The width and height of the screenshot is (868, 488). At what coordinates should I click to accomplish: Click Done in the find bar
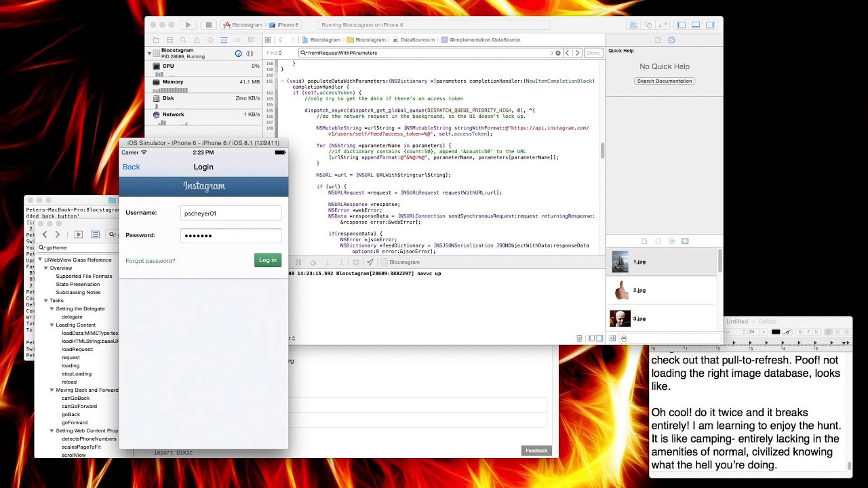(593, 53)
